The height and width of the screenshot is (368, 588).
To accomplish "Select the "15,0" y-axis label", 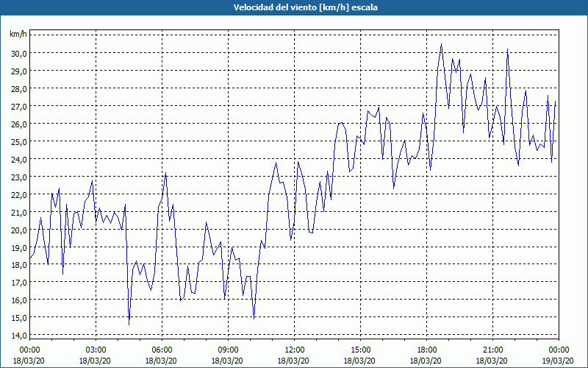I will 19,318.
